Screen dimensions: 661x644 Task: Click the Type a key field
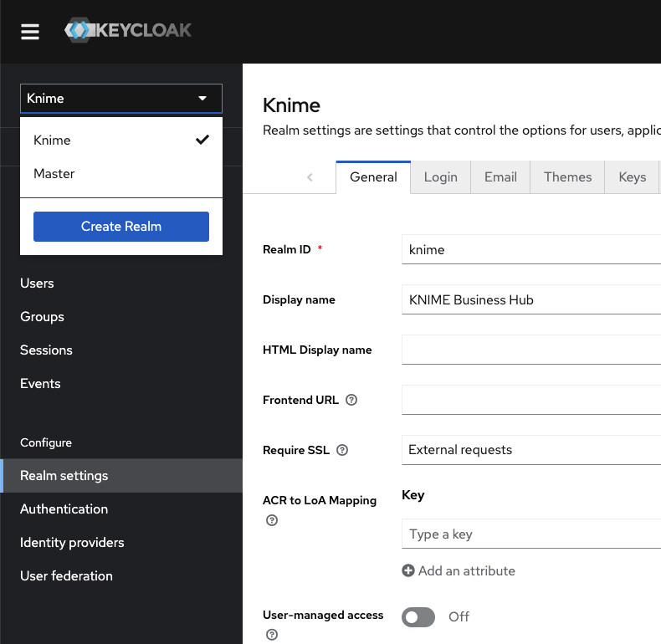(530, 534)
